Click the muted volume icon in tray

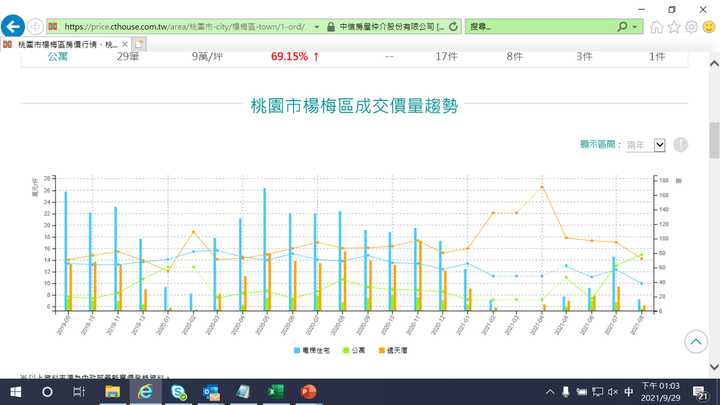613,392
